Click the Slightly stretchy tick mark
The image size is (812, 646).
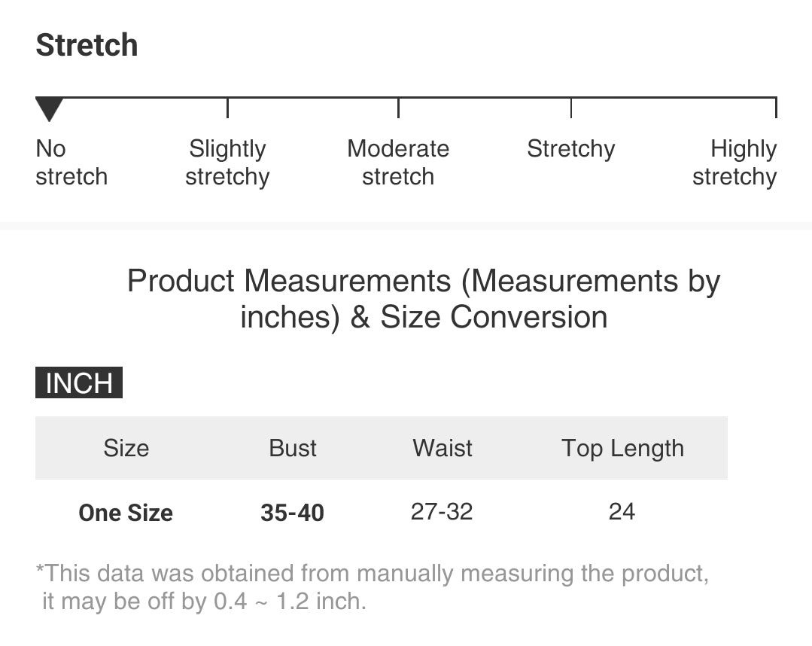(227, 108)
